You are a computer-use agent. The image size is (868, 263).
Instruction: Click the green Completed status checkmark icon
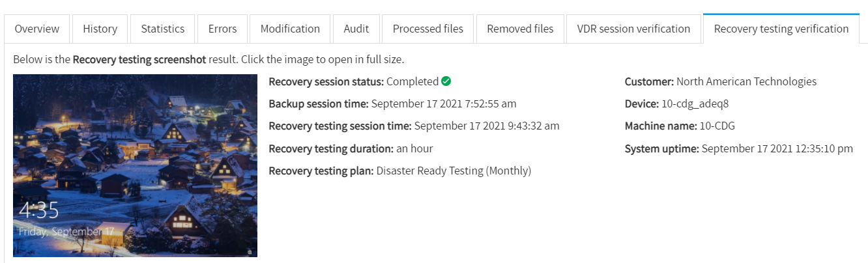tap(446, 81)
